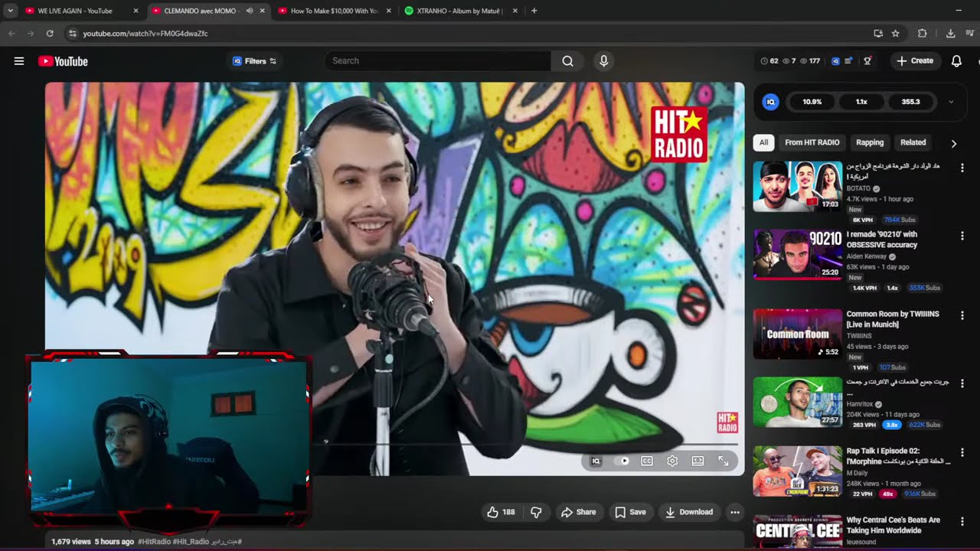Click the vidIQ button in the player controls

coord(596,461)
